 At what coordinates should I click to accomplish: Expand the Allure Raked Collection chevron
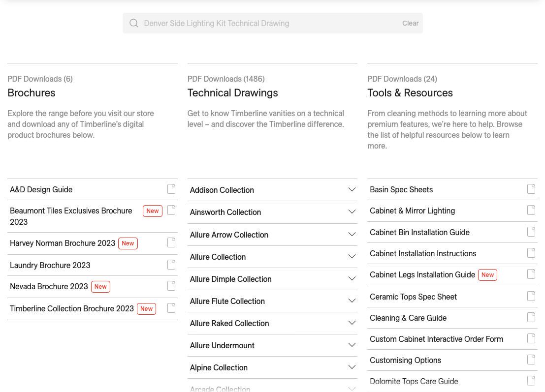352,323
